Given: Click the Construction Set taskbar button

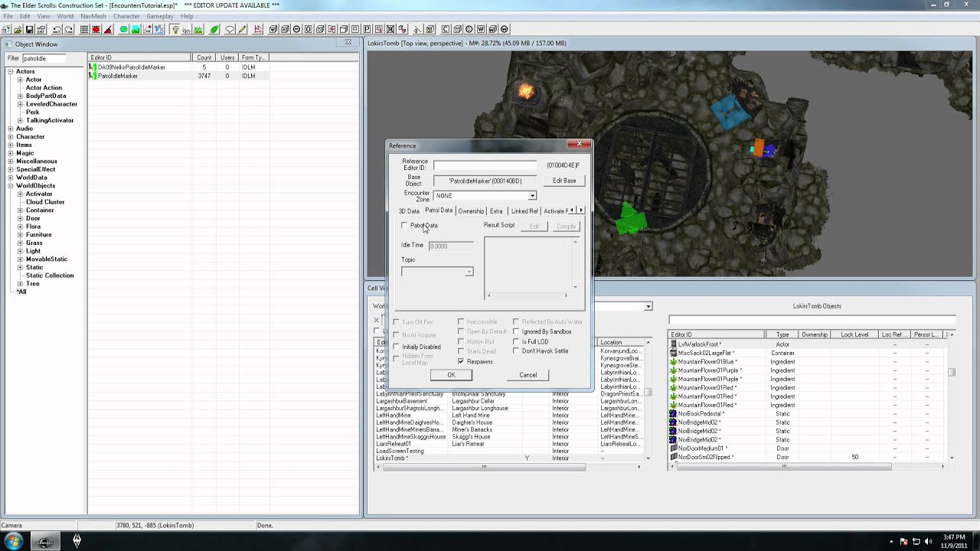Looking at the screenshot, I should (44, 542).
